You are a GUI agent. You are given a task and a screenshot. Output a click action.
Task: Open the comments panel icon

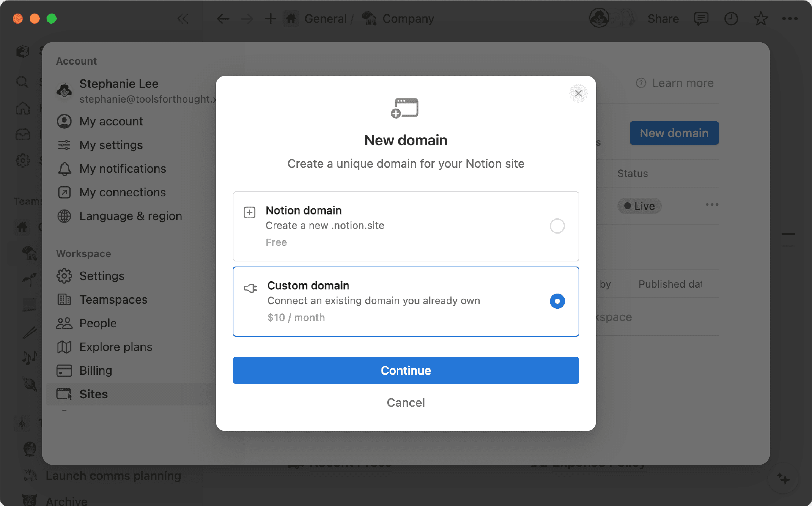click(x=701, y=19)
